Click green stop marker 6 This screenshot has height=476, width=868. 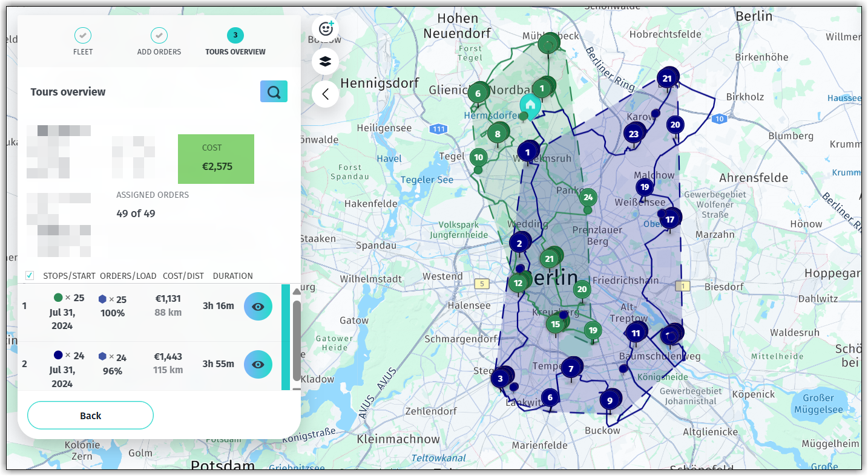[478, 93]
